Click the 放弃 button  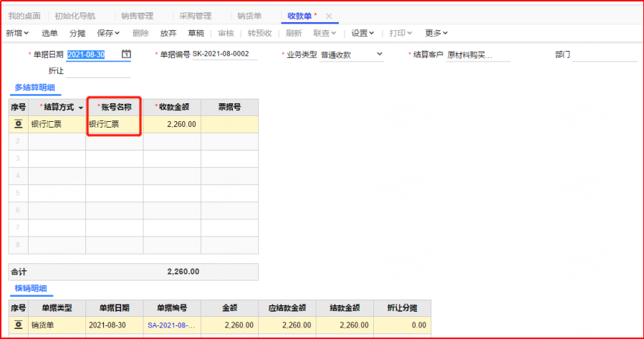click(168, 33)
